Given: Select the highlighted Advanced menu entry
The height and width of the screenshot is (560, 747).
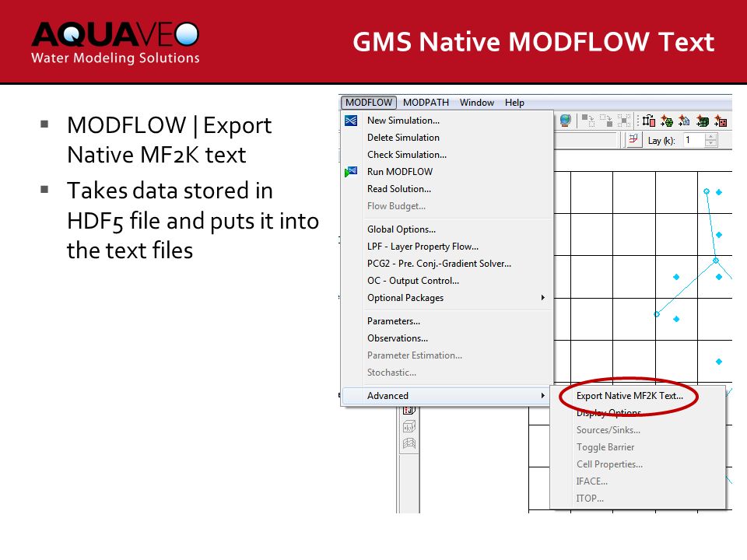Looking at the screenshot, I should pos(447,396).
